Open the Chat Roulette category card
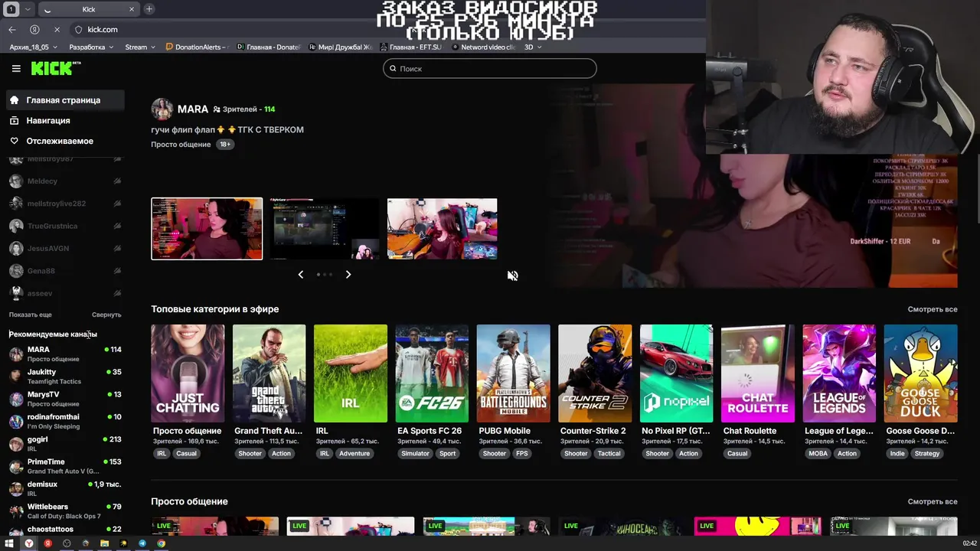Screen dimensions: 980x551 758,373
